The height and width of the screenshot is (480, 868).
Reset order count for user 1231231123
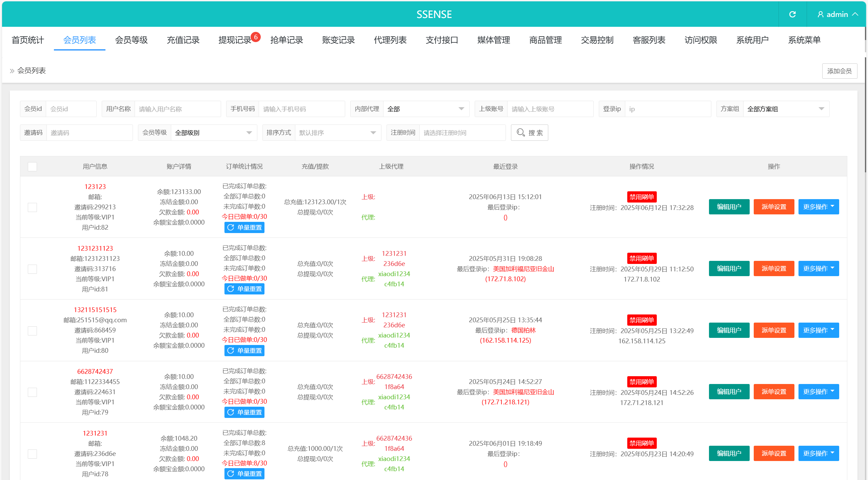(x=244, y=289)
